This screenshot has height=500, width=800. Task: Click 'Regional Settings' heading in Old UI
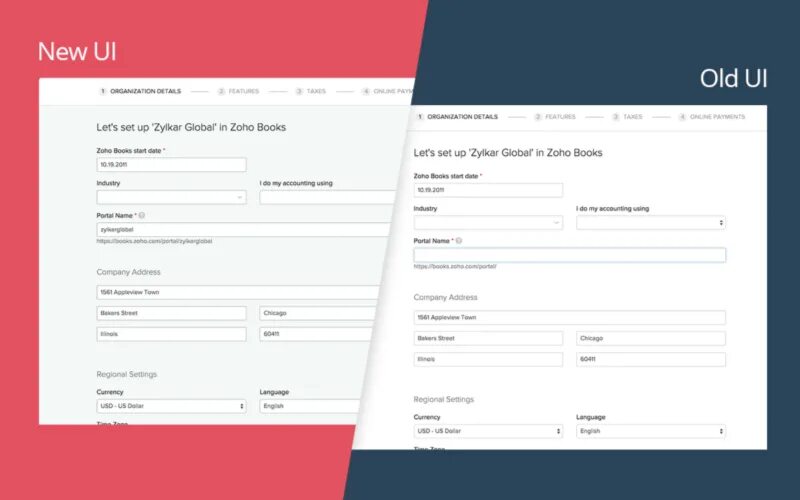pyautogui.click(x=443, y=399)
